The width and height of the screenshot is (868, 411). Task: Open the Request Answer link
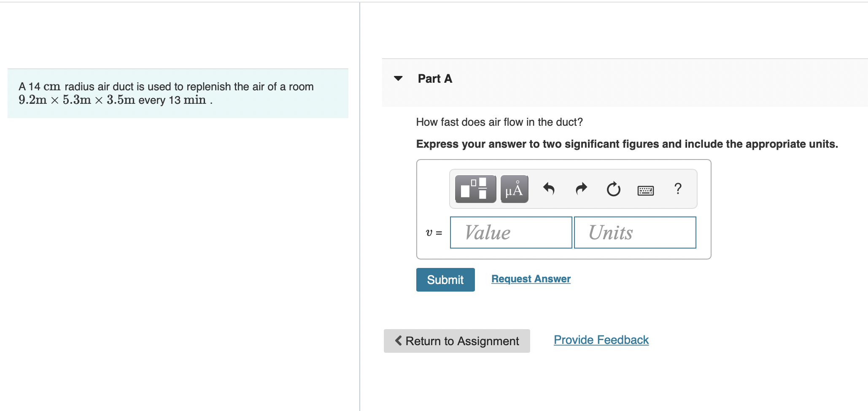tap(531, 279)
